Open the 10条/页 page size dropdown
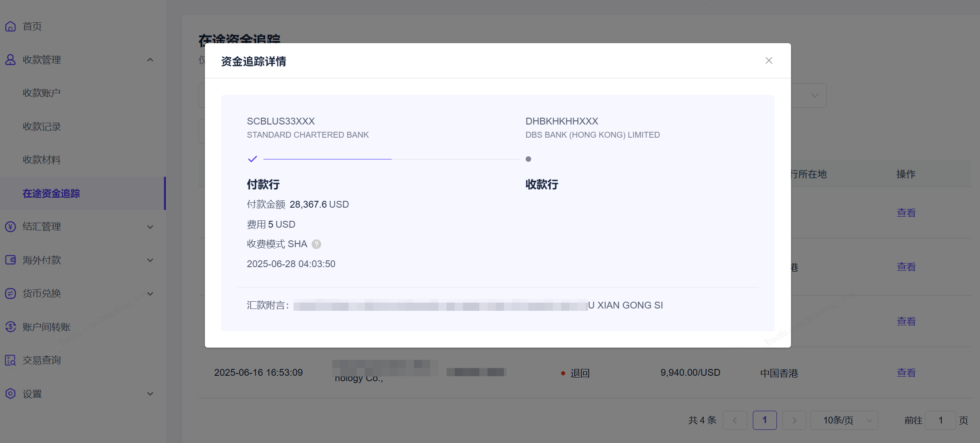The width and height of the screenshot is (980, 443). (x=844, y=420)
